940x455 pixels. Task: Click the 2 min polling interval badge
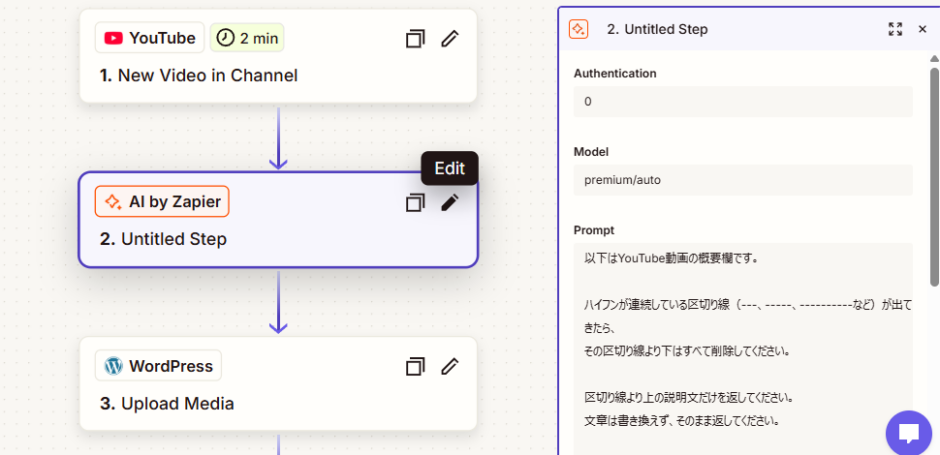pyautogui.click(x=247, y=38)
